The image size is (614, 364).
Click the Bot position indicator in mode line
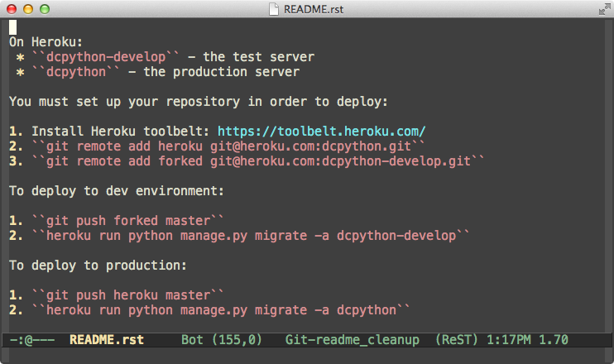point(192,340)
